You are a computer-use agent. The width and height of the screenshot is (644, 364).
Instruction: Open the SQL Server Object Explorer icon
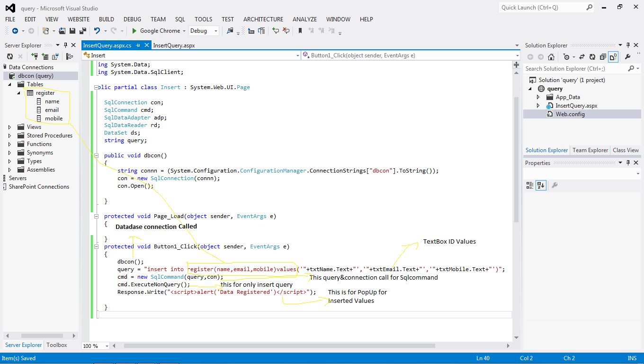(x=54, y=55)
